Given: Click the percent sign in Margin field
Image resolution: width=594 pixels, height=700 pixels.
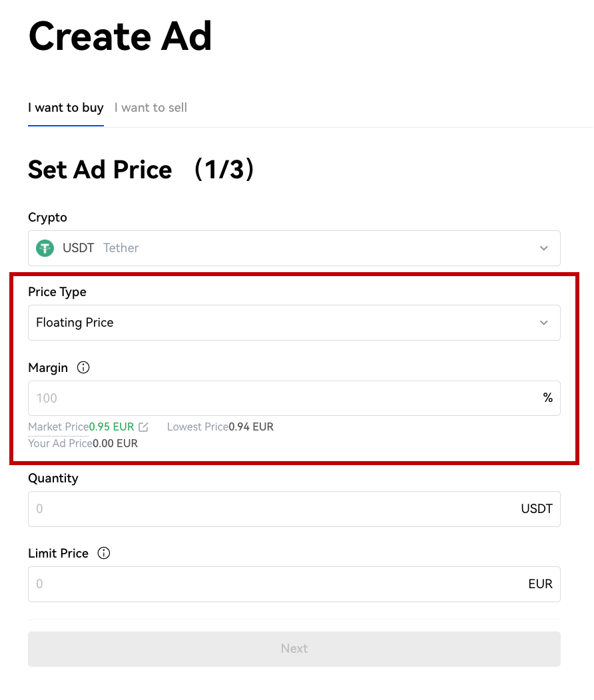Looking at the screenshot, I should coord(547,398).
